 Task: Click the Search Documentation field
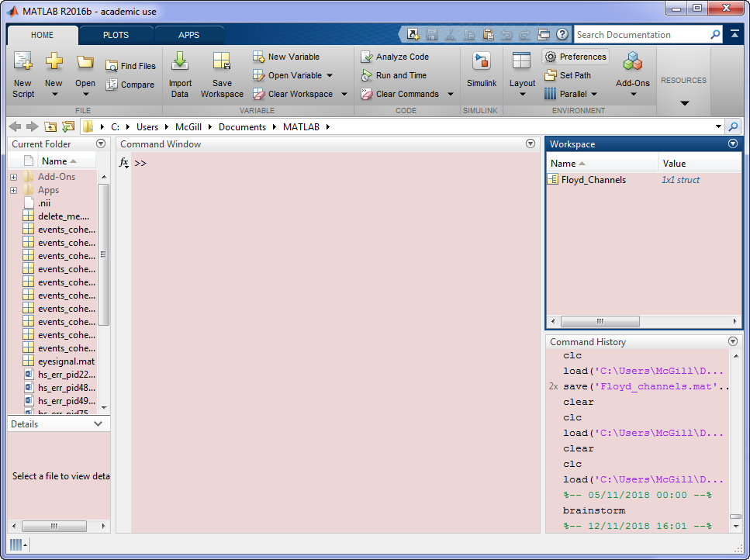pos(641,35)
